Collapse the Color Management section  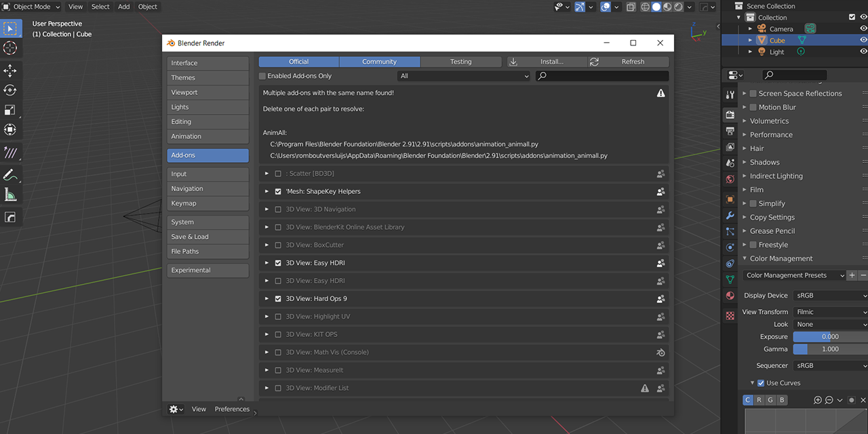(x=744, y=258)
